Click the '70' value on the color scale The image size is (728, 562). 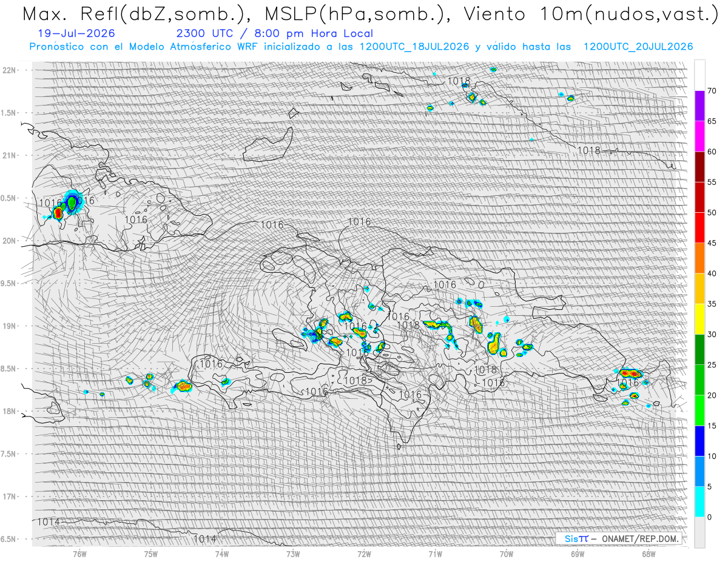pos(712,91)
